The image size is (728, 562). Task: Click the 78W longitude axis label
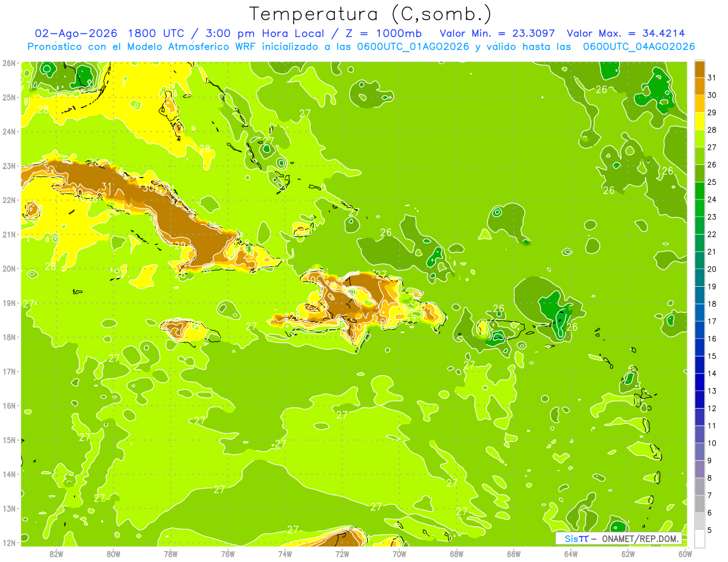point(170,554)
